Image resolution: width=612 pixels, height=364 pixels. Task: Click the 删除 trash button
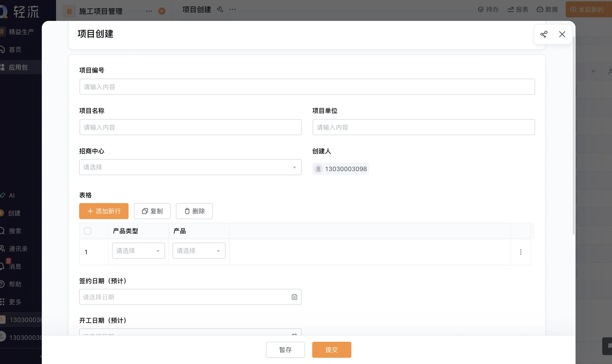point(194,211)
